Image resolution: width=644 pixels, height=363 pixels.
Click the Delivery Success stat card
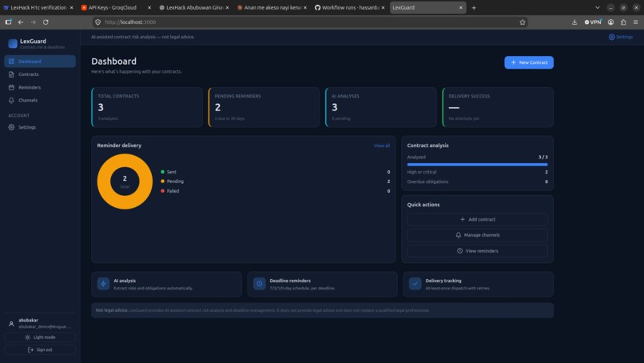click(498, 107)
